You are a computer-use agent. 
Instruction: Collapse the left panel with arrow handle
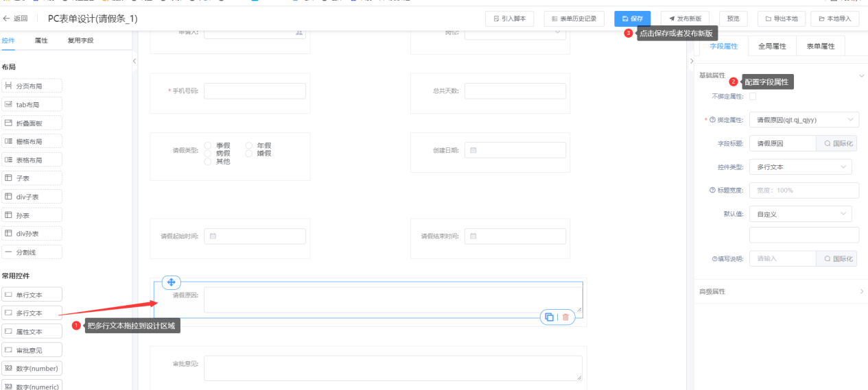(134, 61)
